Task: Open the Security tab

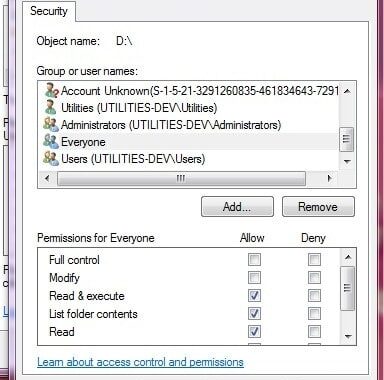Action: pyautogui.click(x=49, y=11)
